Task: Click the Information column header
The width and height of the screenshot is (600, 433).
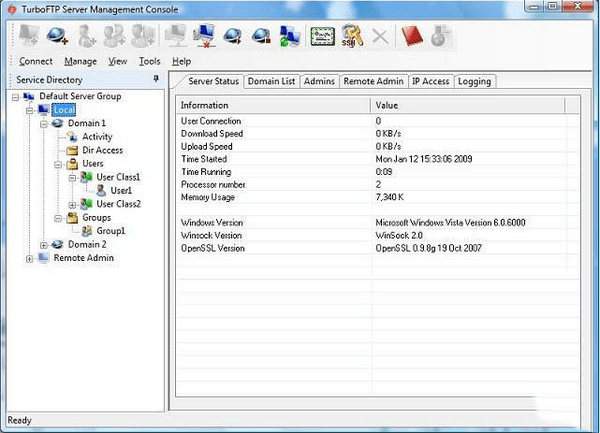Action: pos(273,105)
